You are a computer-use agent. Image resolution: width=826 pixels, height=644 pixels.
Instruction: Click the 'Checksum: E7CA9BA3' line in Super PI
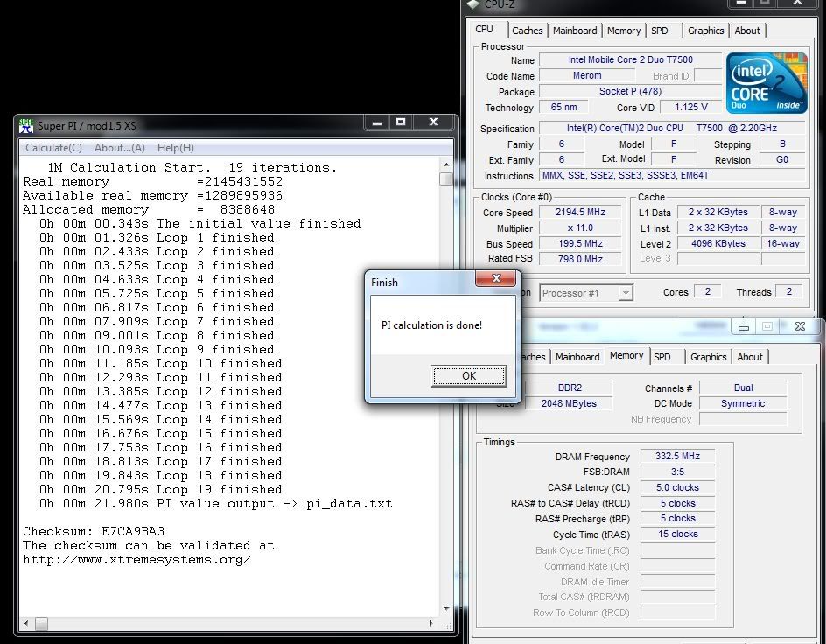coord(94,531)
